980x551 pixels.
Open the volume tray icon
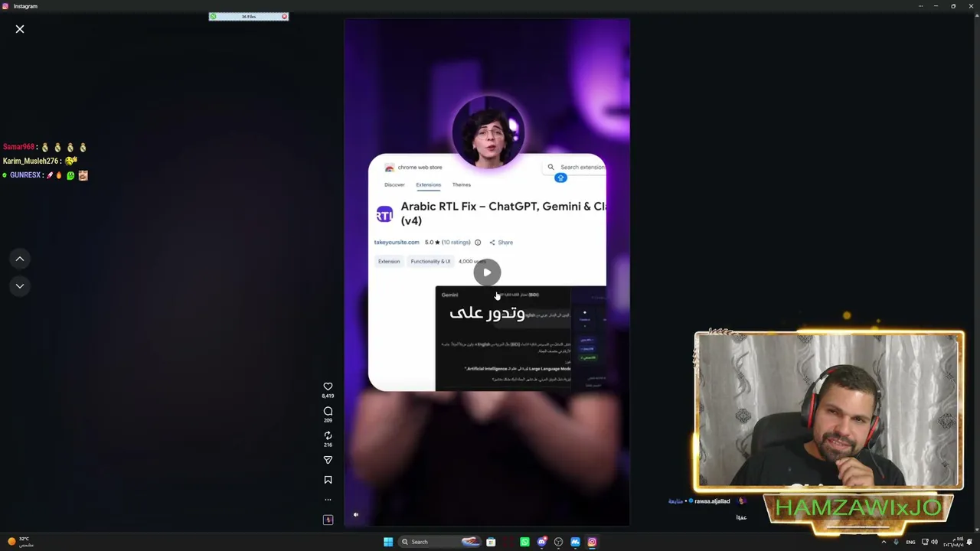934,542
